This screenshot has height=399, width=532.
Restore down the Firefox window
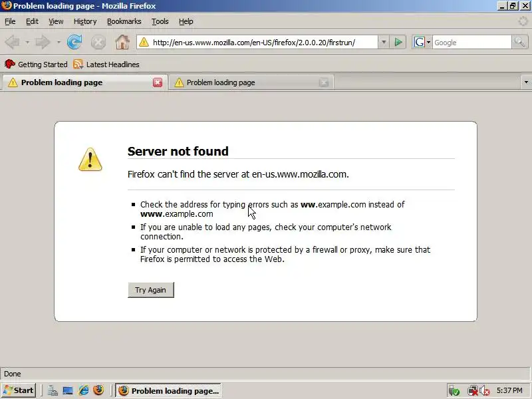(513, 6)
